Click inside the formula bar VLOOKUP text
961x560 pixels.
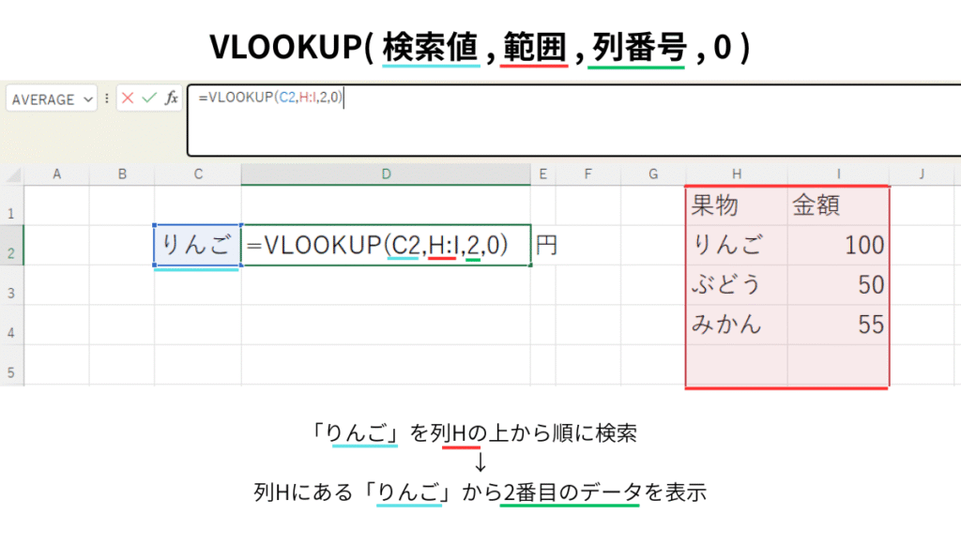(270, 97)
